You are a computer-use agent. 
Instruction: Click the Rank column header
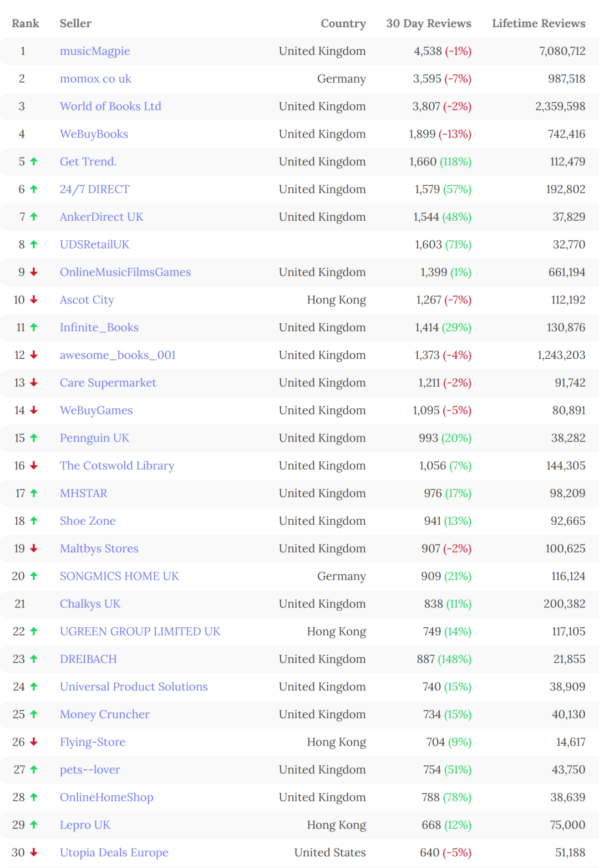tap(26, 23)
